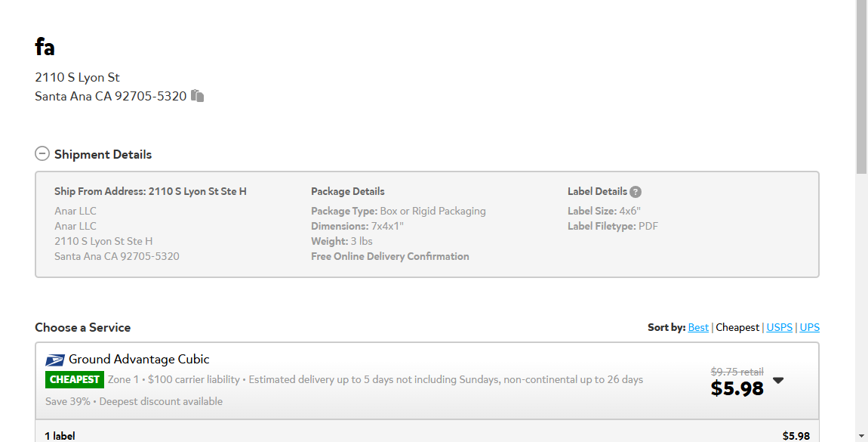This screenshot has width=868, height=442.
Task: Expand the price dropdown arrow beside $5.98
Action: coord(778,381)
